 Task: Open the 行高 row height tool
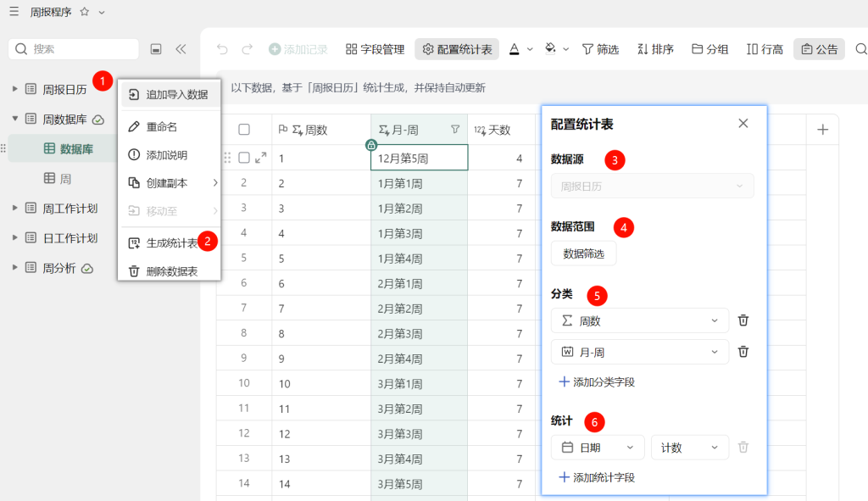(765, 49)
